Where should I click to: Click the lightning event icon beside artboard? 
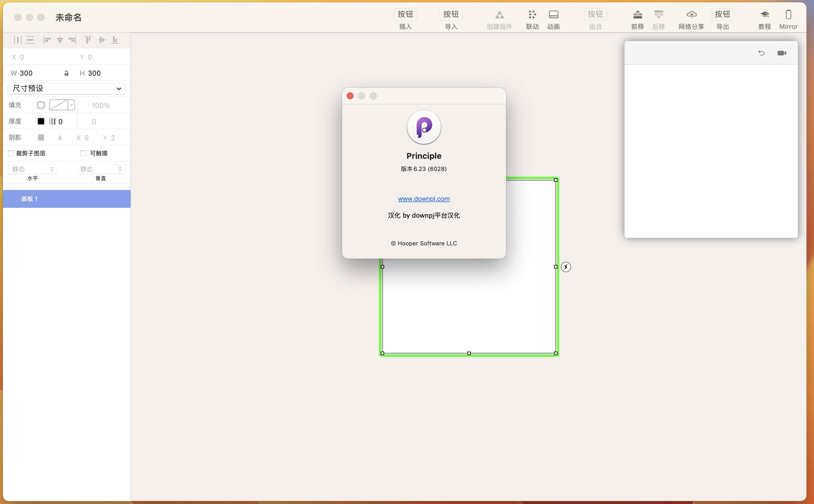tap(566, 267)
